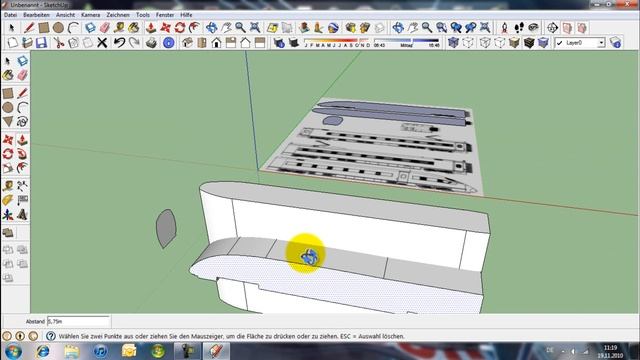Open the Zeichnen menu
The width and height of the screenshot is (640, 360).
pos(118,15)
